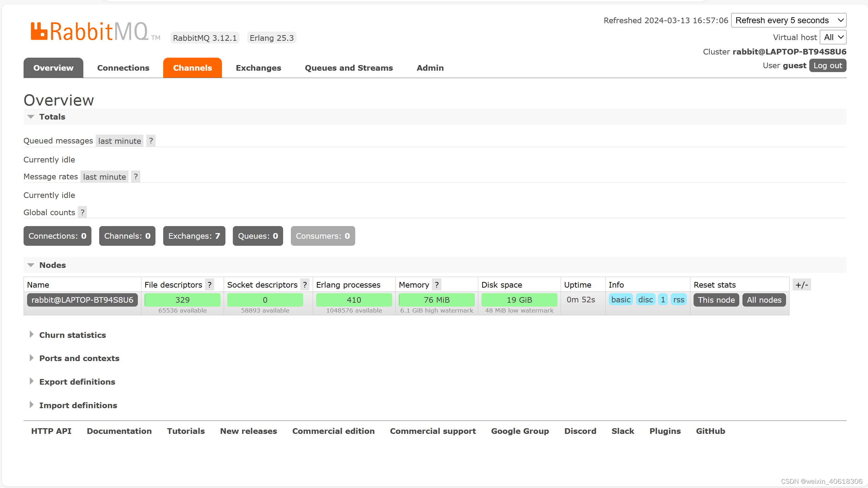Collapse the Nodes section

point(52,265)
